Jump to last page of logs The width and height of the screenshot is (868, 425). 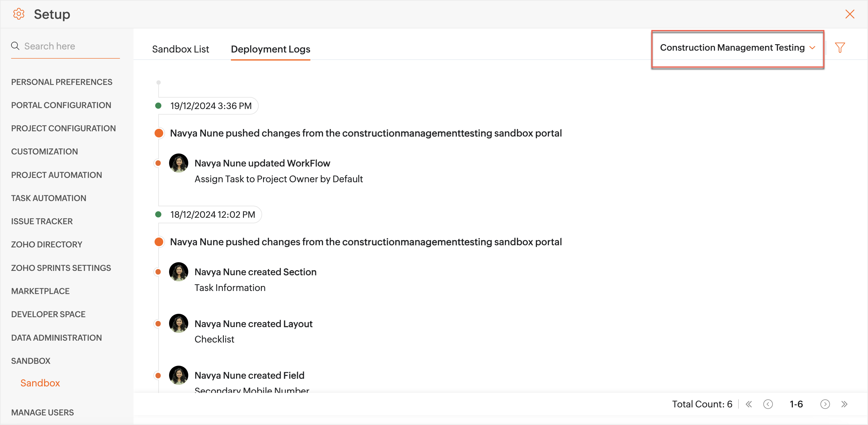click(844, 404)
